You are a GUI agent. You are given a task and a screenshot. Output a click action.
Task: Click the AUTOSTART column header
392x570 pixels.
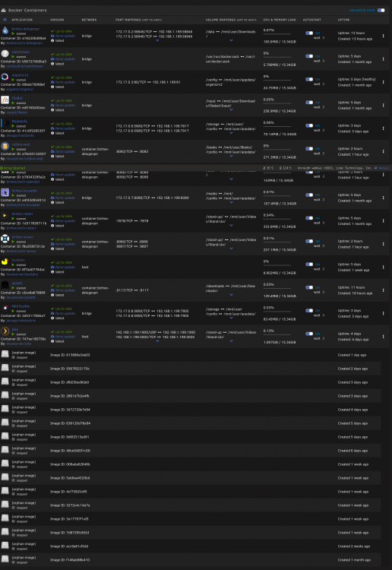pos(311,20)
